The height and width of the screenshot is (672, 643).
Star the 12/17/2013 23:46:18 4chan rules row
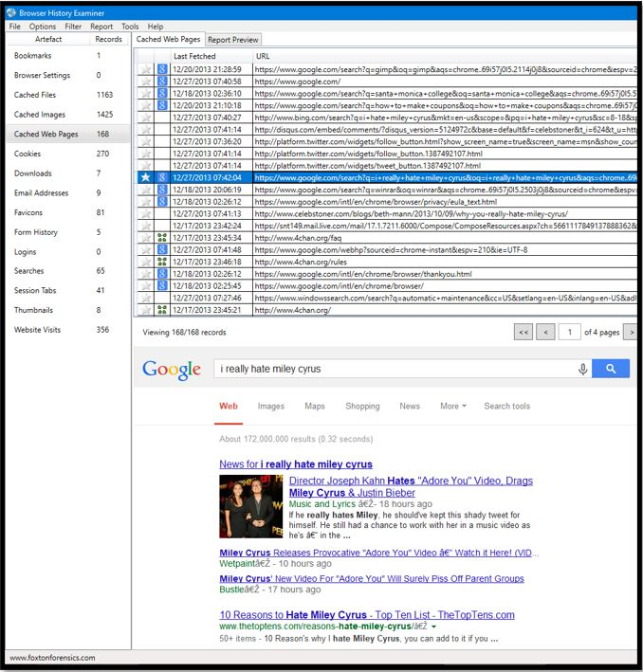(146, 262)
